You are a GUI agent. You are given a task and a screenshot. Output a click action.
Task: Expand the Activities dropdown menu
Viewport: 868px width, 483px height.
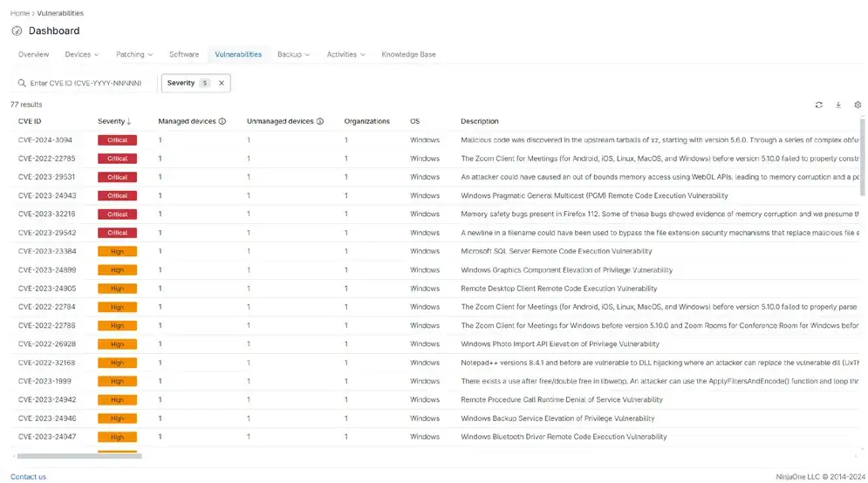click(345, 54)
